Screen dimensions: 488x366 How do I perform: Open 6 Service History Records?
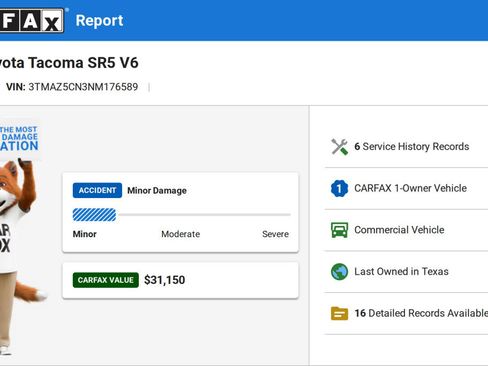pos(411,147)
